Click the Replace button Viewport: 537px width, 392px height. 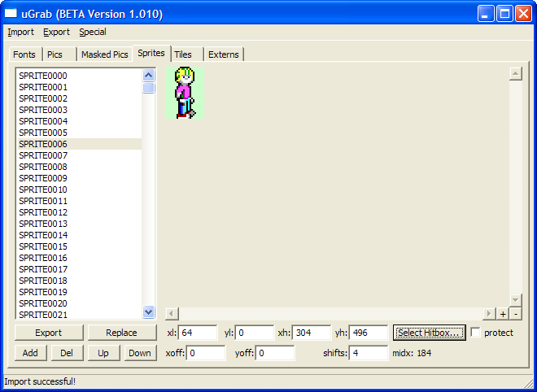[121, 333]
